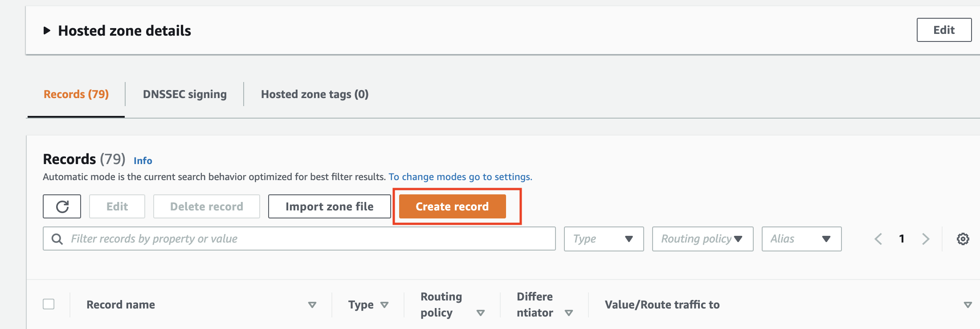The image size is (980, 329).
Task: Open the Routing policy filter dropdown
Action: point(702,239)
